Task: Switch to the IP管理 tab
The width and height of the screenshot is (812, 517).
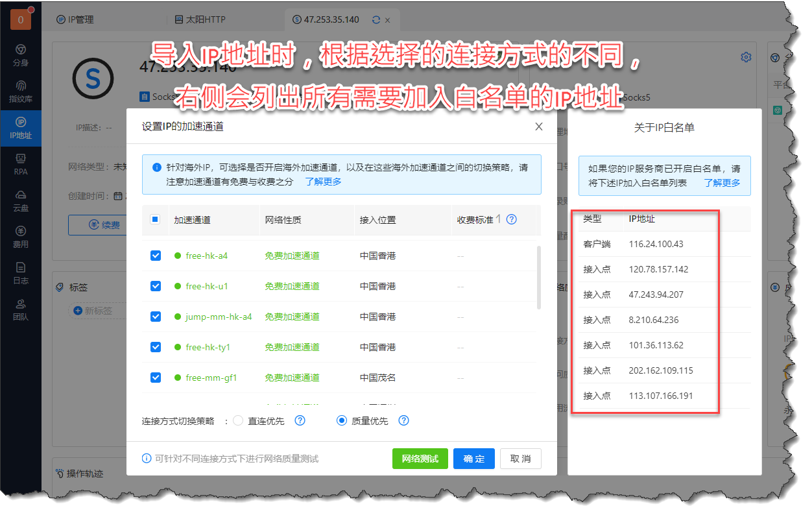Action: [75, 19]
